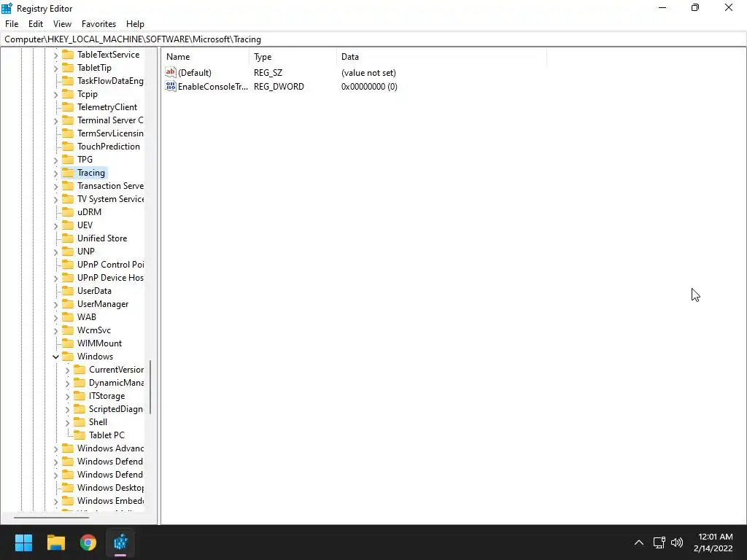The width and height of the screenshot is (747, 560).
Task: Click the Registry Editor title bar icon
Action: pos(7,8)
